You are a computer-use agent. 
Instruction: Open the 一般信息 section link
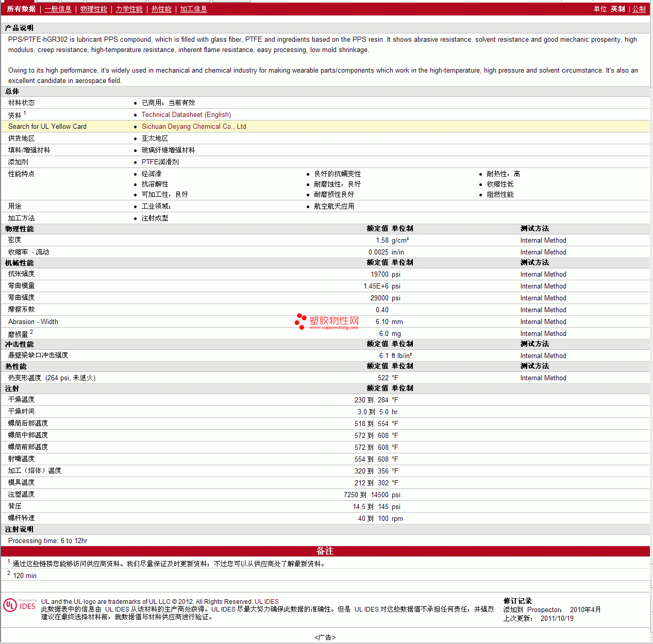tap(58, 9)
